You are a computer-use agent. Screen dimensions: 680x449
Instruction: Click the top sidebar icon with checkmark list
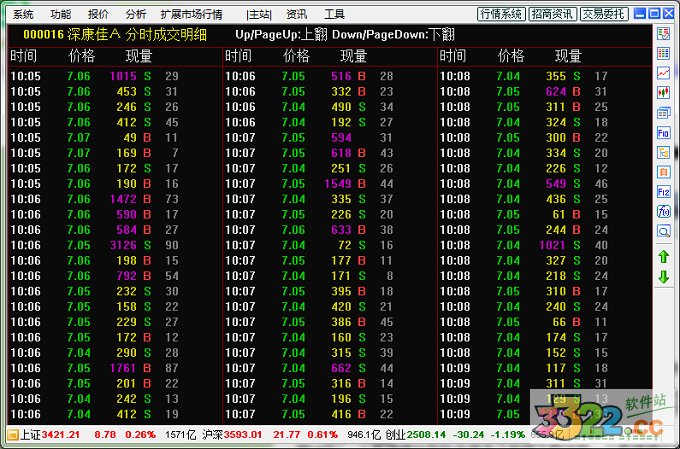click(x=663, y=33)
